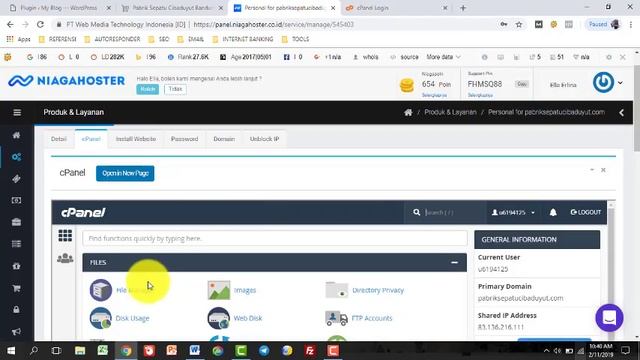
Task: Open a new browser tab
Action: point(463,8)
